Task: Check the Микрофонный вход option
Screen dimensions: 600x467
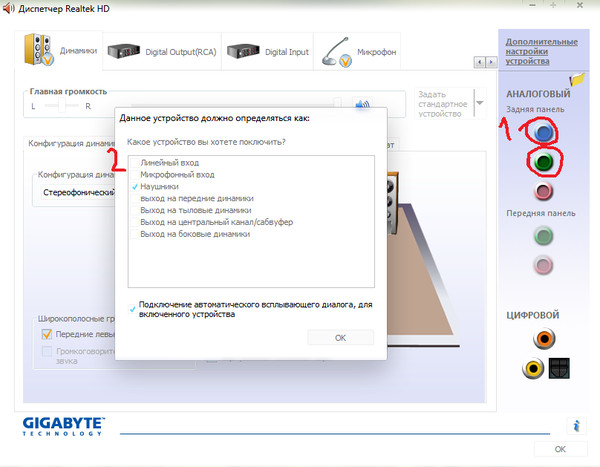Action: pyautogui.click(x=135, y=175)
